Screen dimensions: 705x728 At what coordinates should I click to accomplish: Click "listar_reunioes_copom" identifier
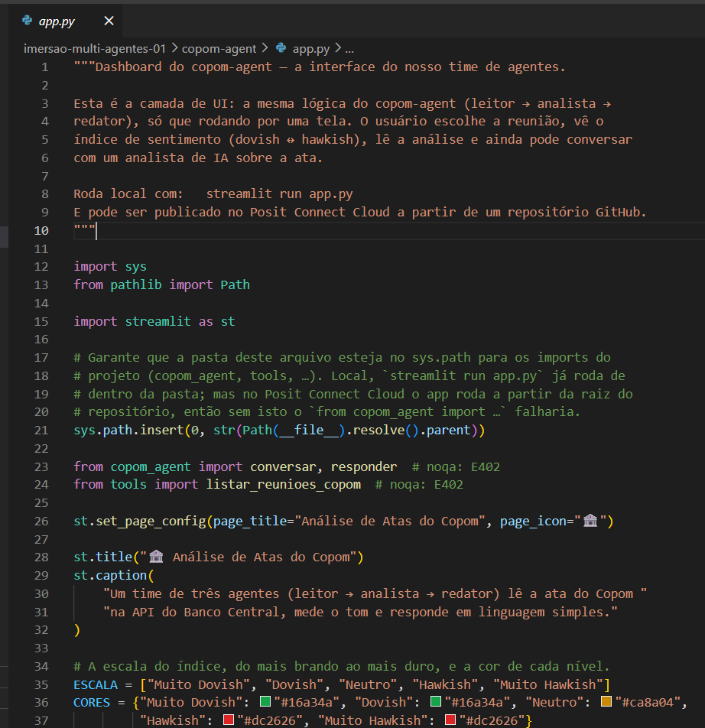284,485
